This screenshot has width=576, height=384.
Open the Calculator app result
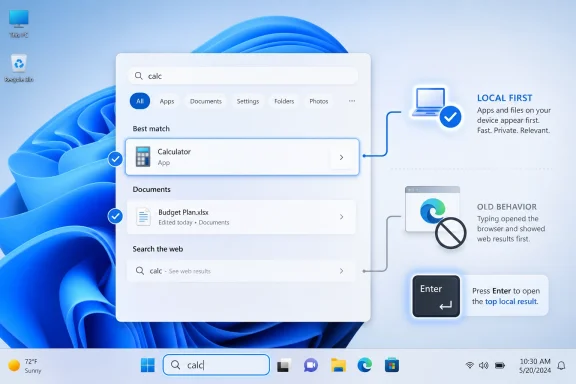[x=242, y=157]
